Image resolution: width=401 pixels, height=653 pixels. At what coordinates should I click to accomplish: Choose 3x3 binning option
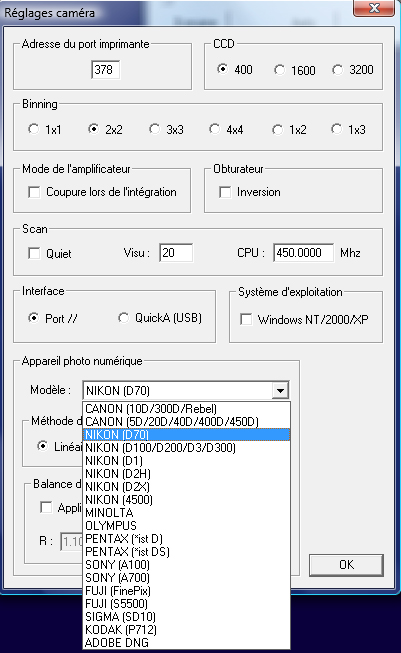coord(154,129)
